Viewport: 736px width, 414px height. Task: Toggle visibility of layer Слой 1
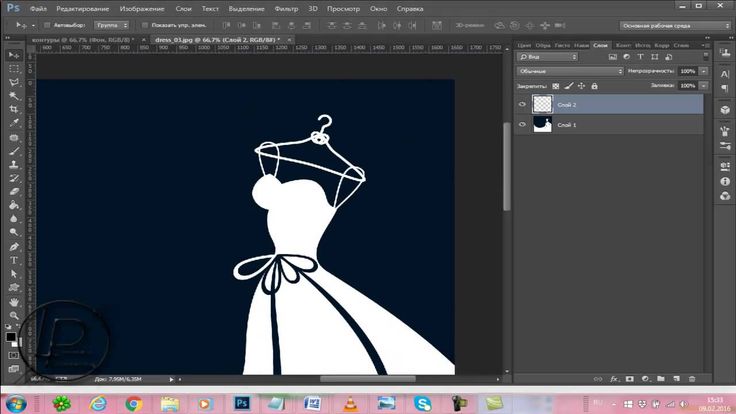click(521, 124)
